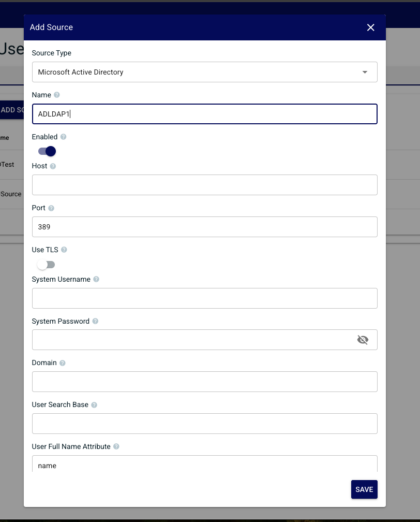Screen dimensions: 420x522
Task: Click the help icon beside Enabled
Action: click(x=64, y=137)
